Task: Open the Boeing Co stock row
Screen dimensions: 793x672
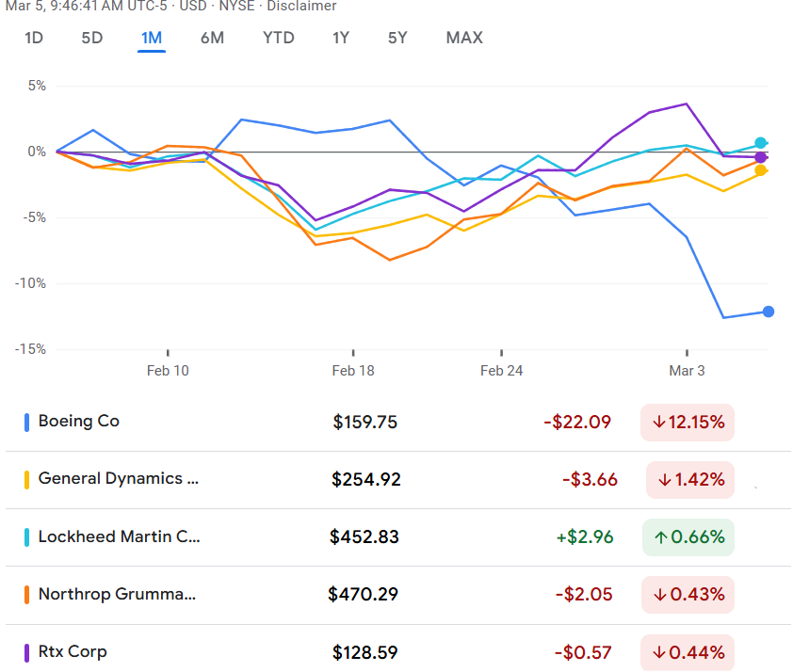Action: point(79,422)
